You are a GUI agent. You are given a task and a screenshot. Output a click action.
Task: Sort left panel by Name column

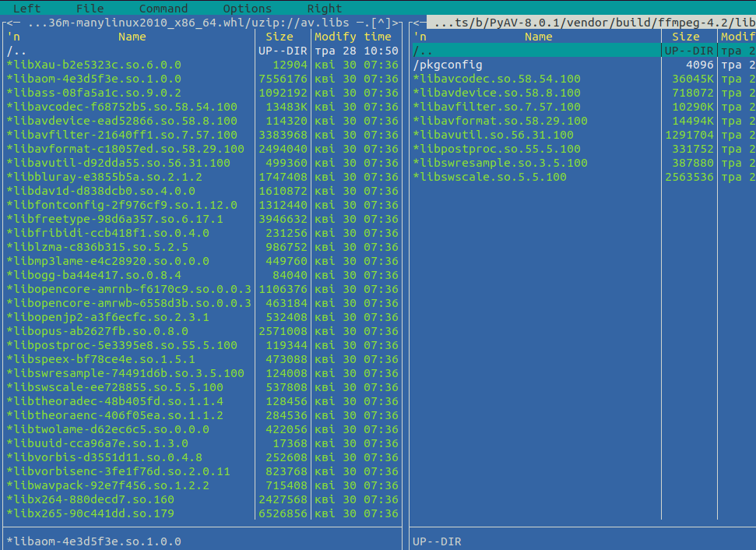(x=132, y=37)
